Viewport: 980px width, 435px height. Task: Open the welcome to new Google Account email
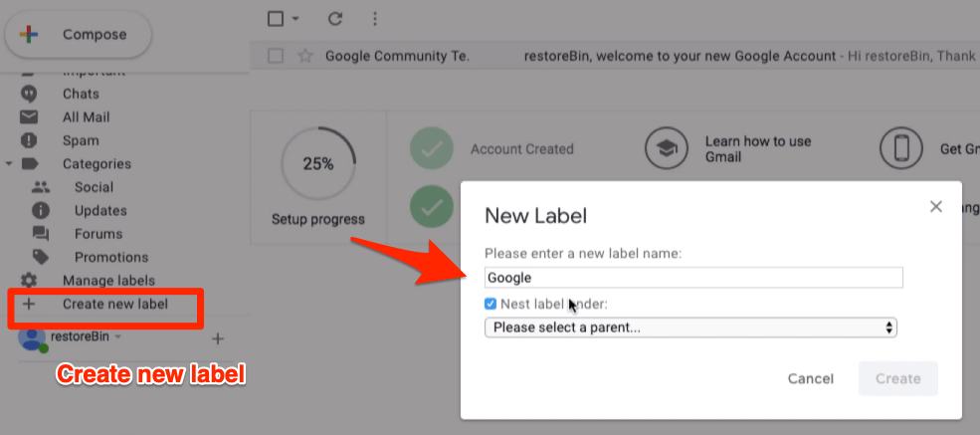680,57
